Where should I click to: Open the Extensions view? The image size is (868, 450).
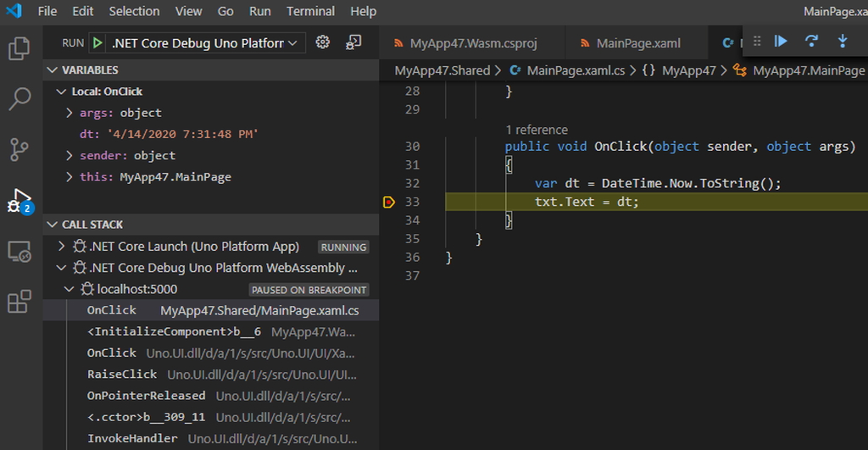click(x=19, y=302)
